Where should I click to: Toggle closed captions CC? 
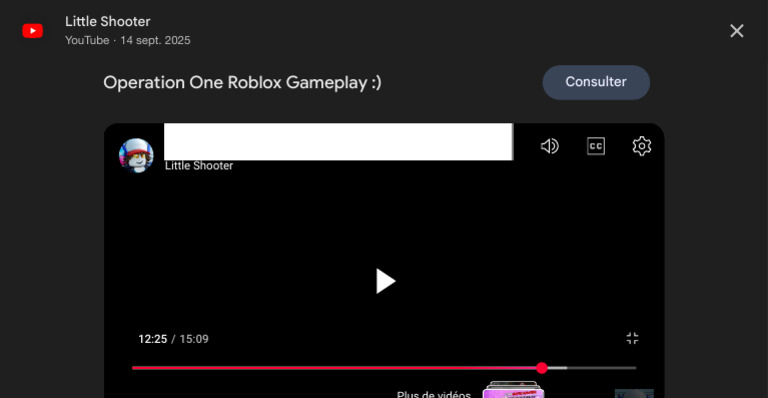pos(596,146)
